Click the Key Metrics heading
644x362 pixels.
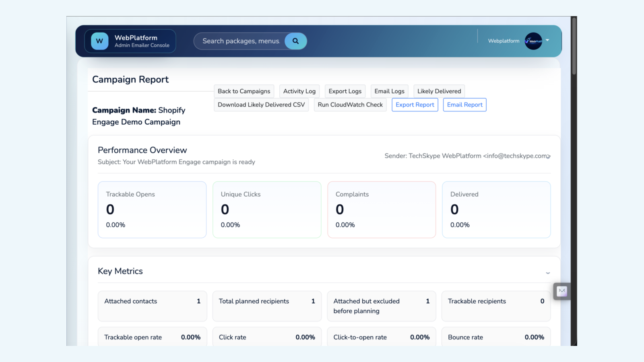120,271
